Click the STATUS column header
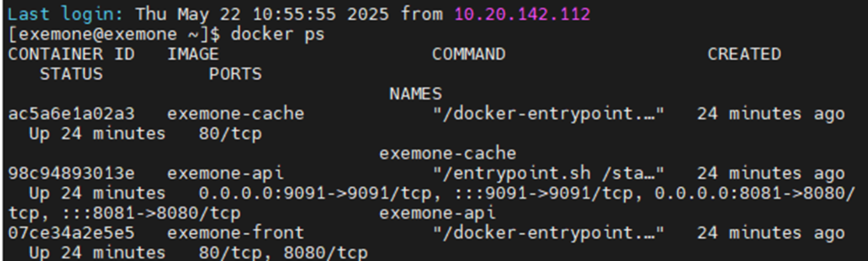The image size is (868, 261). point(71,74)
